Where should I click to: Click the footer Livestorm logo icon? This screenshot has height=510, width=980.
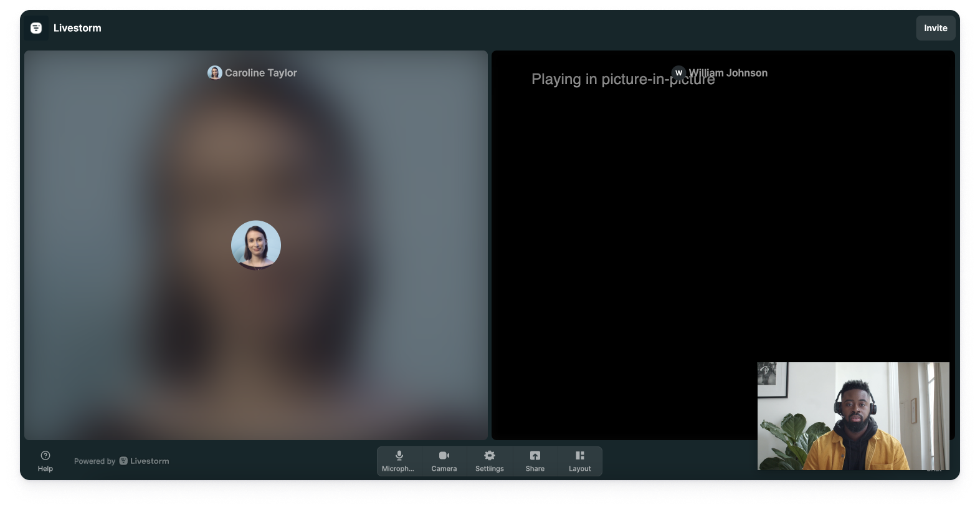pos(123,461)
